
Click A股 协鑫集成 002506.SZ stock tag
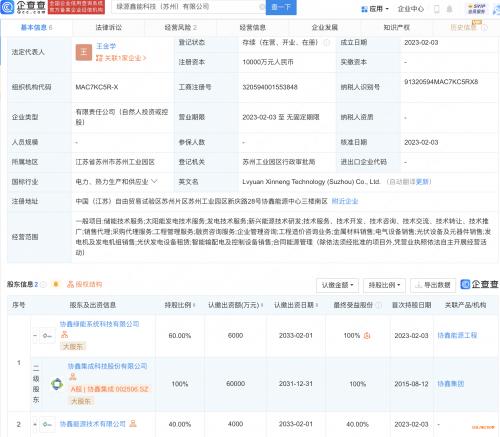click(110, 389)
